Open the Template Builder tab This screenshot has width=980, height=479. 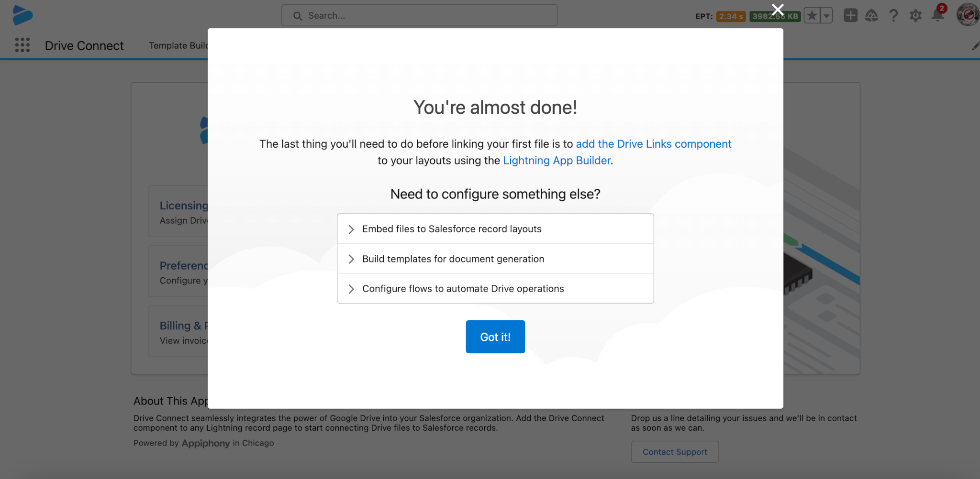point(178,45)
